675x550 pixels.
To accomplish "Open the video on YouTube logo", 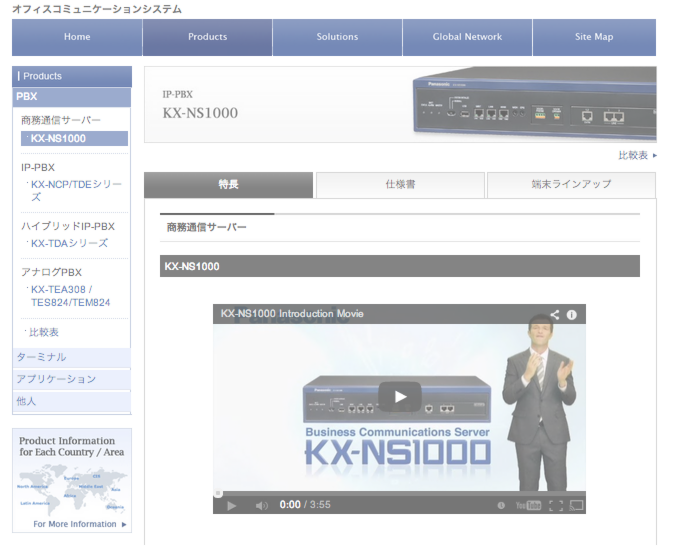I will point(528,506).
